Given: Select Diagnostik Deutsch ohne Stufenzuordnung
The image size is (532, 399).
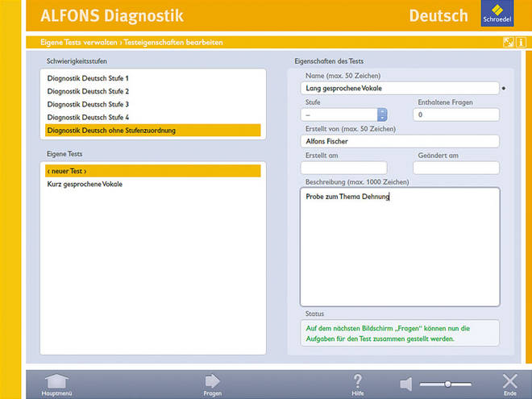Looking at the screenshot, I should pyautogui.click(x=153, y=131).
